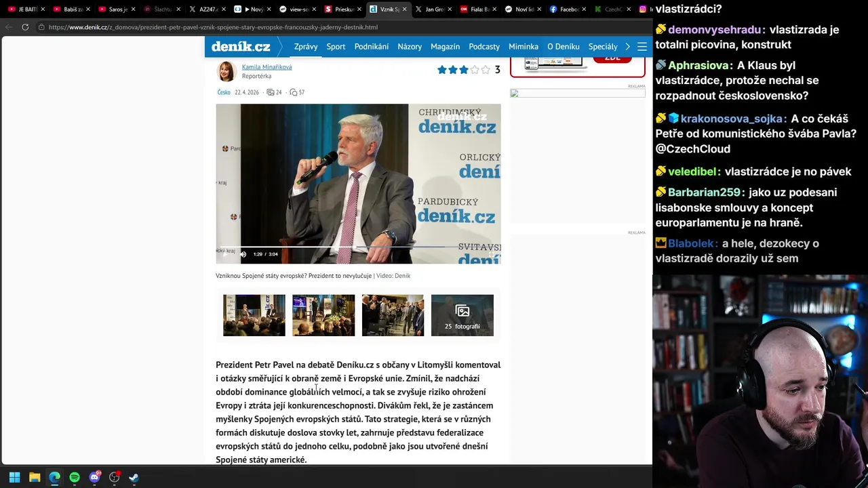
Task: Click the browser address bar URL
Action: [x=213, y=27]
